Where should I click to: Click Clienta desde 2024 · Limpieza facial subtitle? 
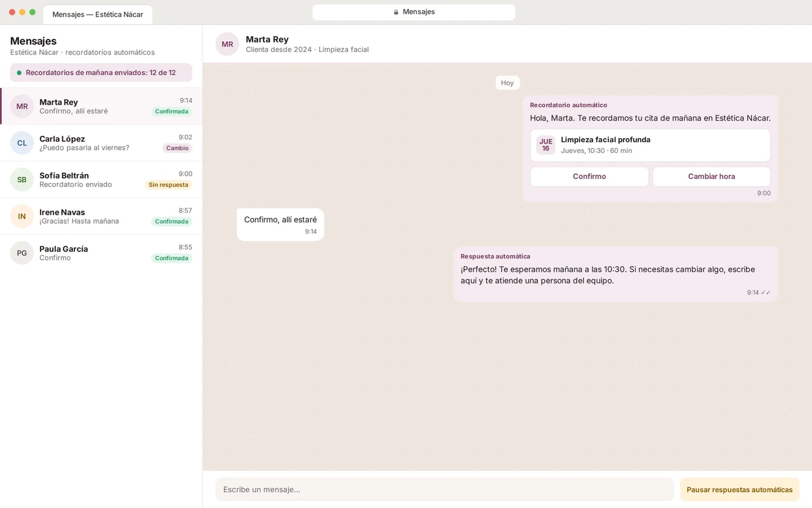307,50
